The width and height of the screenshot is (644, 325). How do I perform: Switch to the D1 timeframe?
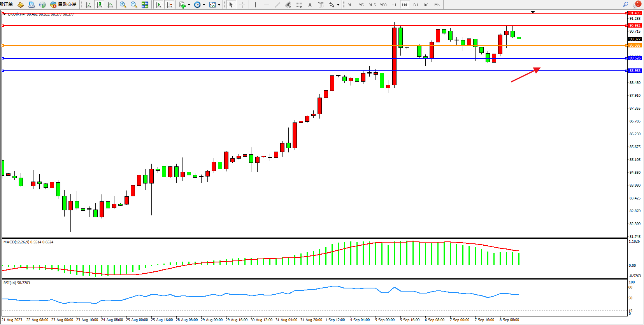[x=416, y=5]
